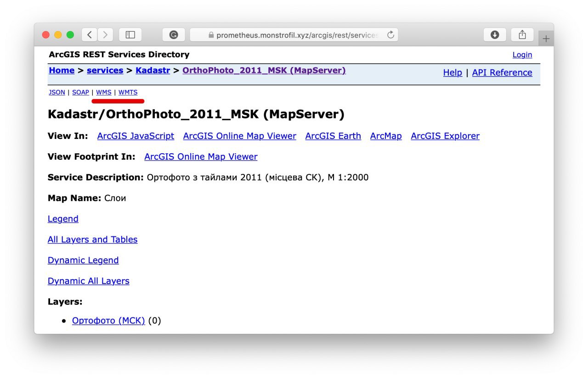This screenshot has height=379, width=588.
Task: Open the service in ArcMap
Action: pos(386,136)
